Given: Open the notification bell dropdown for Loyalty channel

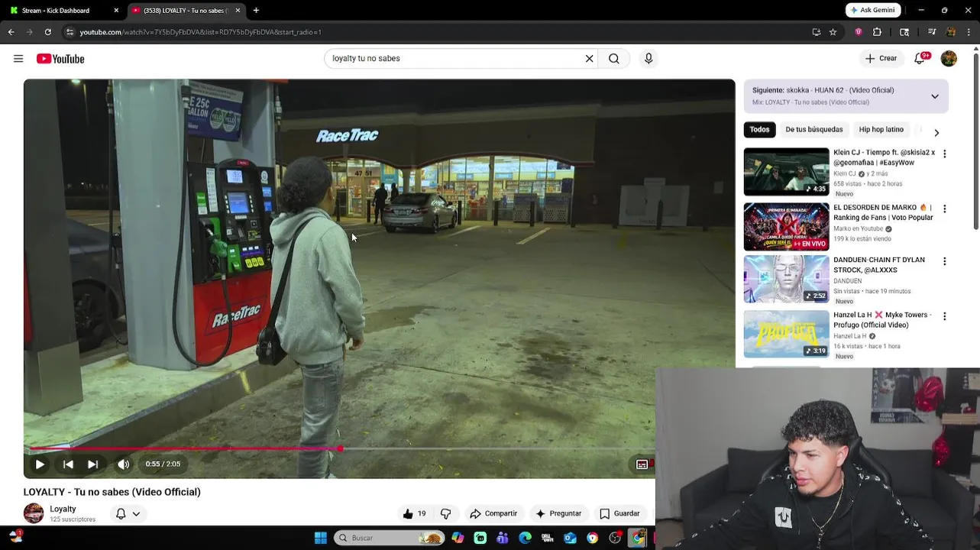Looking at the screenshot, I should 128,514.
